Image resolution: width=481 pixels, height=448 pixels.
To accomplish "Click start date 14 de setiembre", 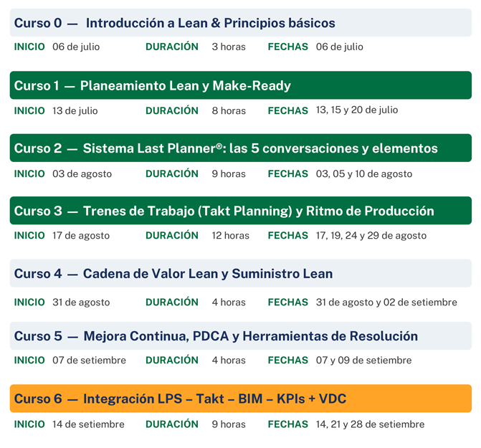I will [x=88, y=424].
